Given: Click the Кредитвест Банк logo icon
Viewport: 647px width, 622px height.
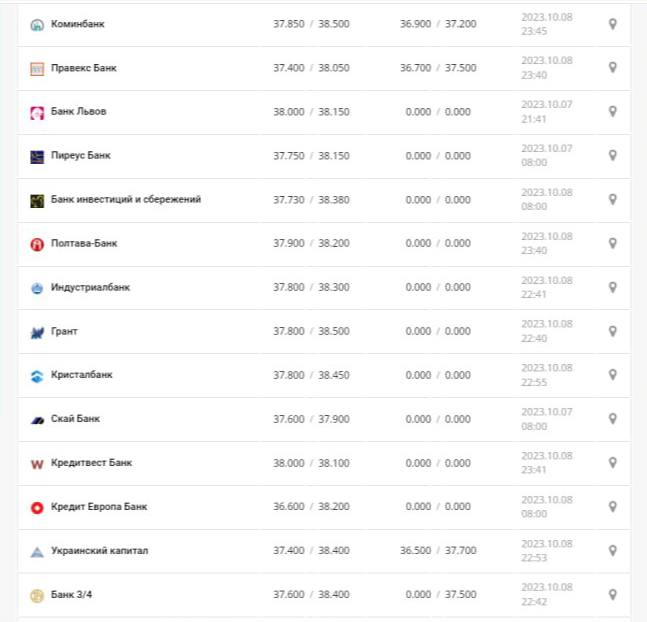Looking at the screenshot, I should (37, 463).
